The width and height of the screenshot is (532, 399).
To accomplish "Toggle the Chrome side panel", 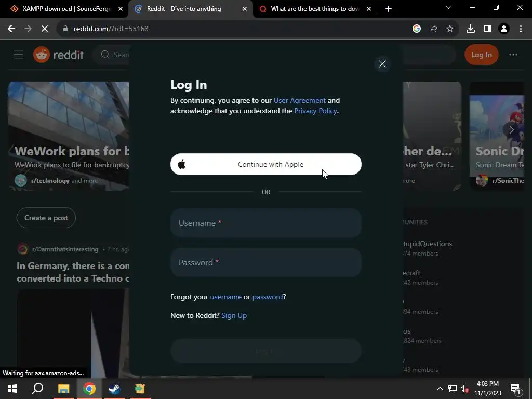I will point(487,29).
